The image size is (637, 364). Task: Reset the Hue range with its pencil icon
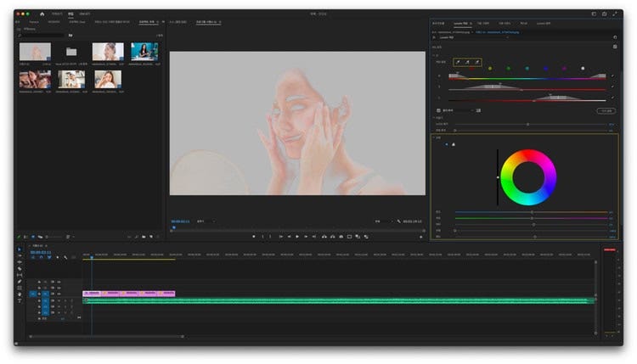pyautogui.click(x=612, y=76)
